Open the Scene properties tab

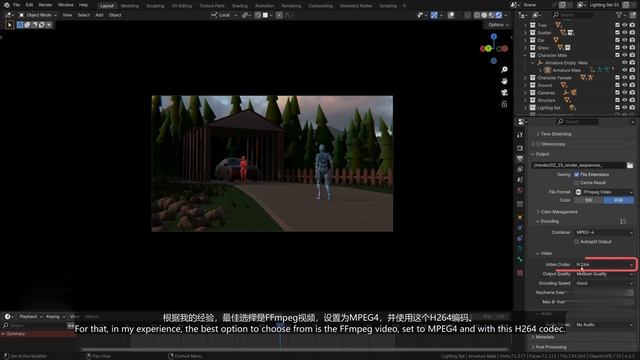coord(520,180)
